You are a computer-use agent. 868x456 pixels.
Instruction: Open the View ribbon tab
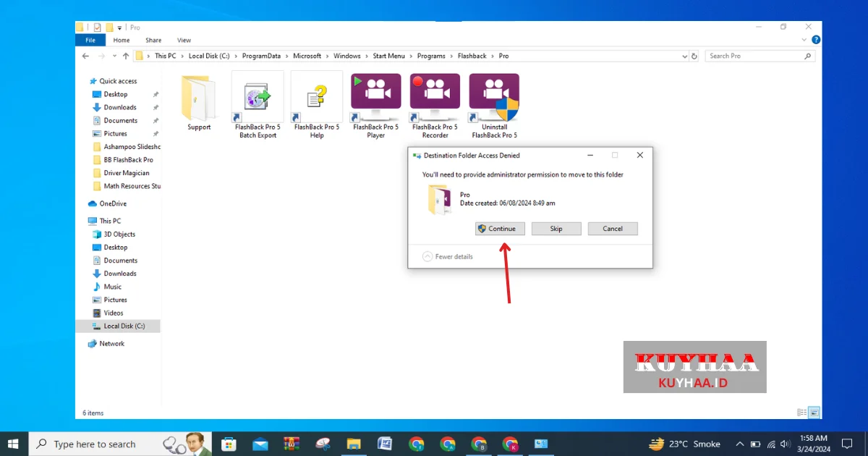click(184, 41)
